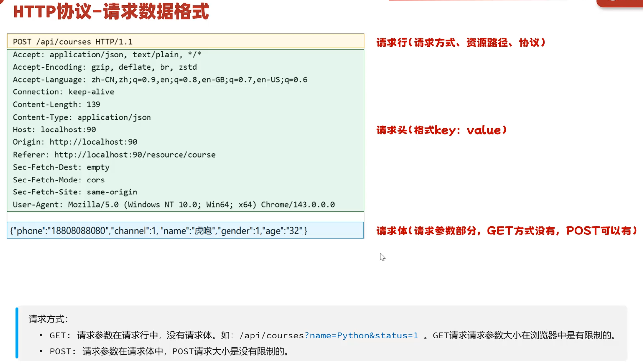Click the red 请求头(格式key: value) label
The image size is (643, 364).
pos(442,130)
